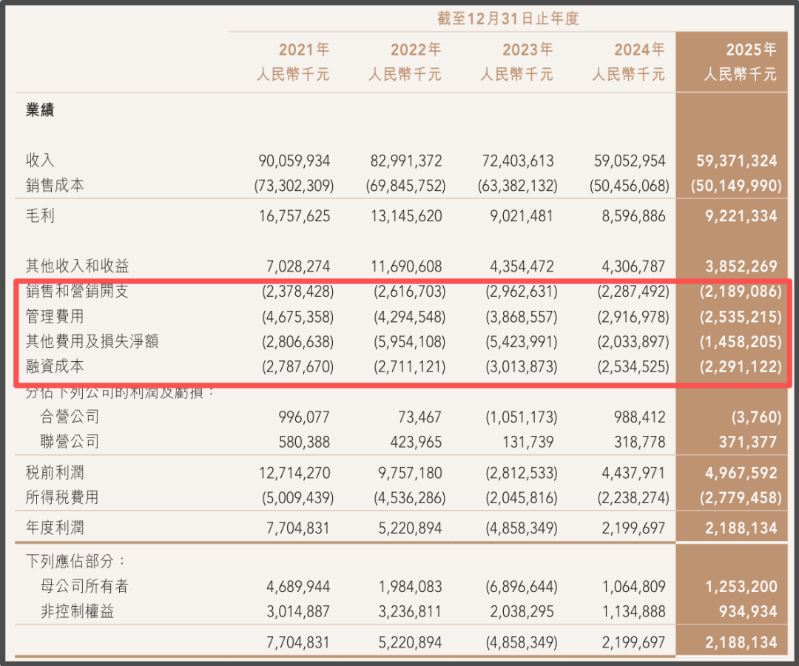Click 2025 revenue value 59,371,324
The height and width of the screenshot is (666, 799).
pyautogui.click(x=737, y=161)
